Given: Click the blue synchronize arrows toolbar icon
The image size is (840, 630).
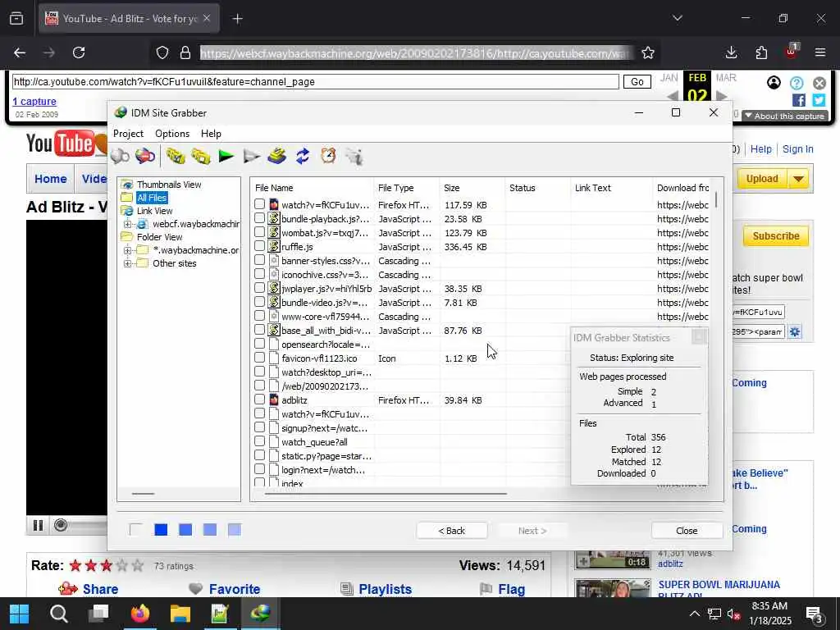Looking at the screenshot, I should pos(303,157).
